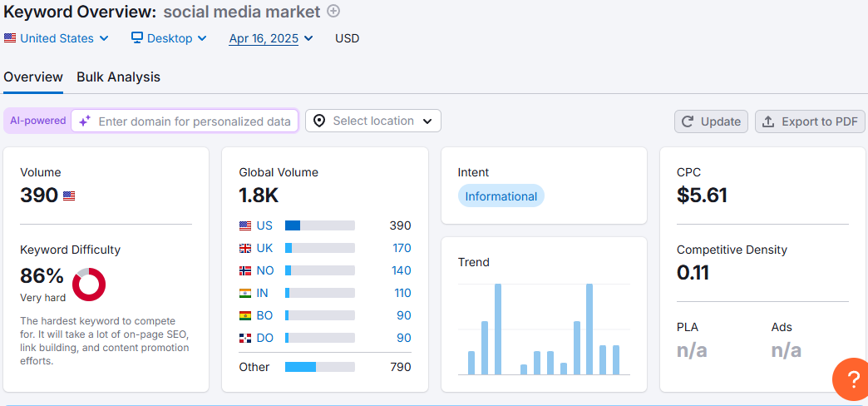Select the Overview tab
The width and height of the screenshot is (868, 406).
(x=33, y=77)
